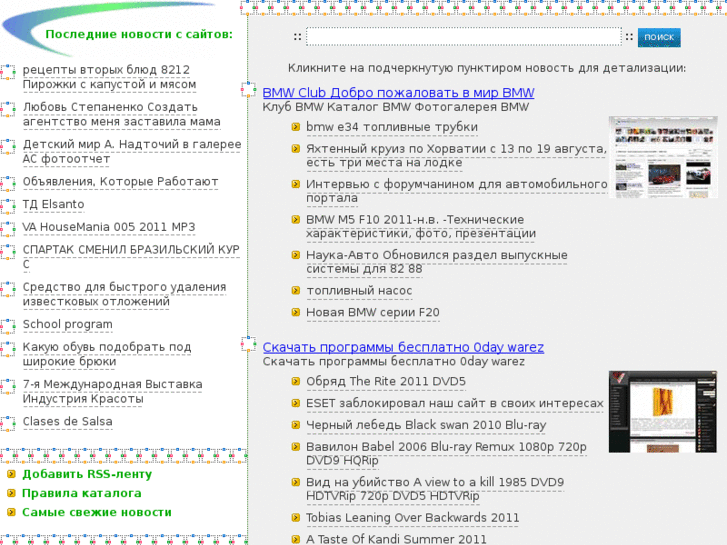
Task: Open the BMW Club site thumbnail
Action: 663,157
